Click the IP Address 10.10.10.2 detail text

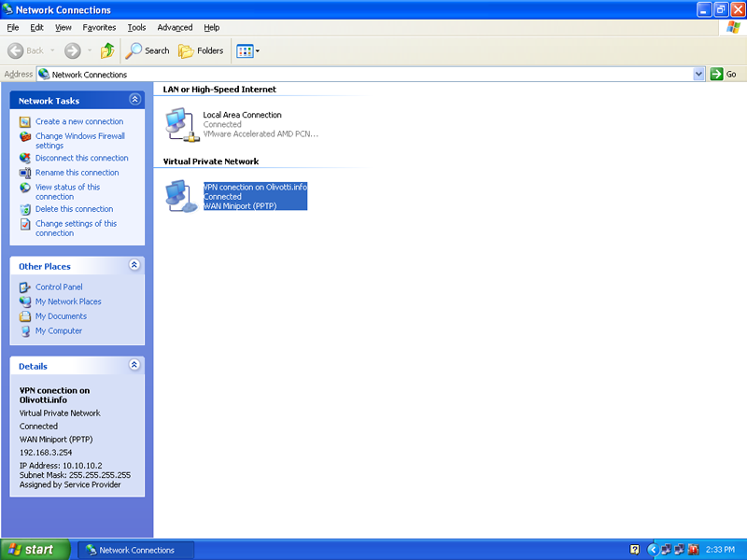pos(61,465)
